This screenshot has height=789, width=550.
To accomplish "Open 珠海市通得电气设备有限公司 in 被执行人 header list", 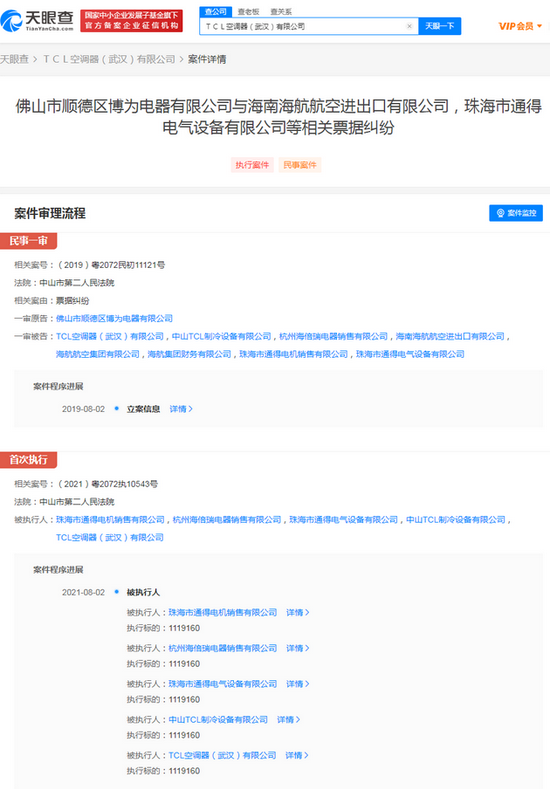I will pos(344,520).
